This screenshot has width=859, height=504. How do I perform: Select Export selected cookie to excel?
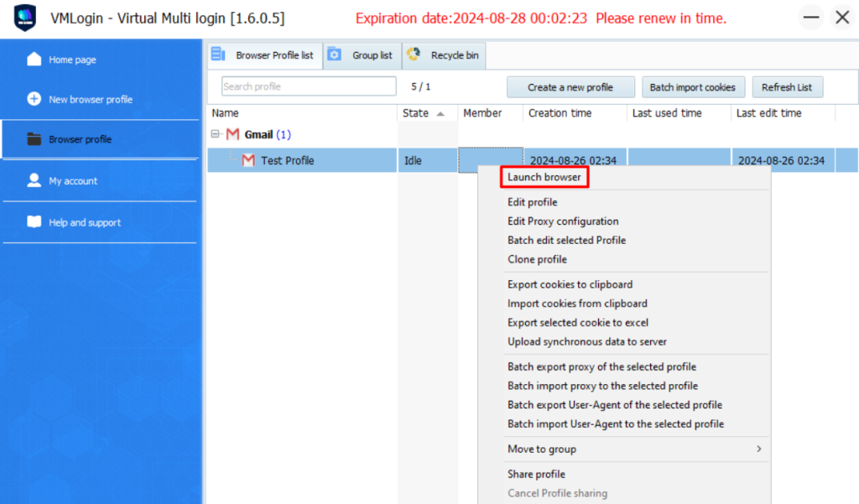click(578, 323)
